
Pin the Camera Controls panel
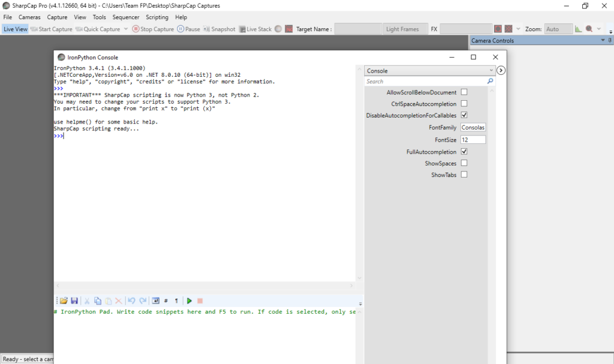pos(610,40)
